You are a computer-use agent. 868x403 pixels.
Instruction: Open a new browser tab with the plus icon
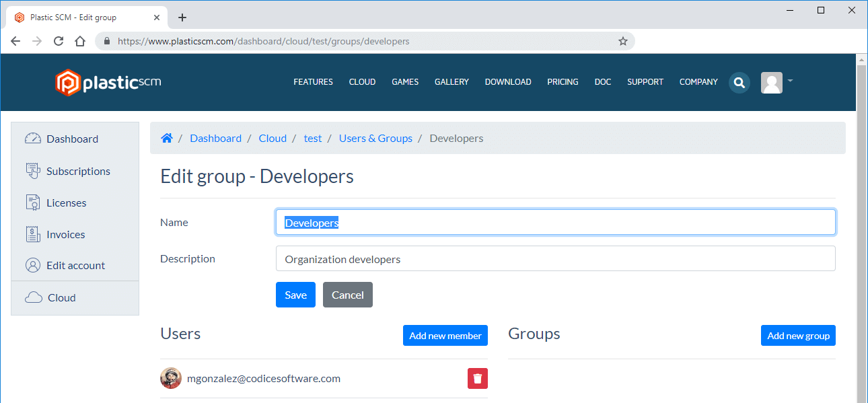182,17
